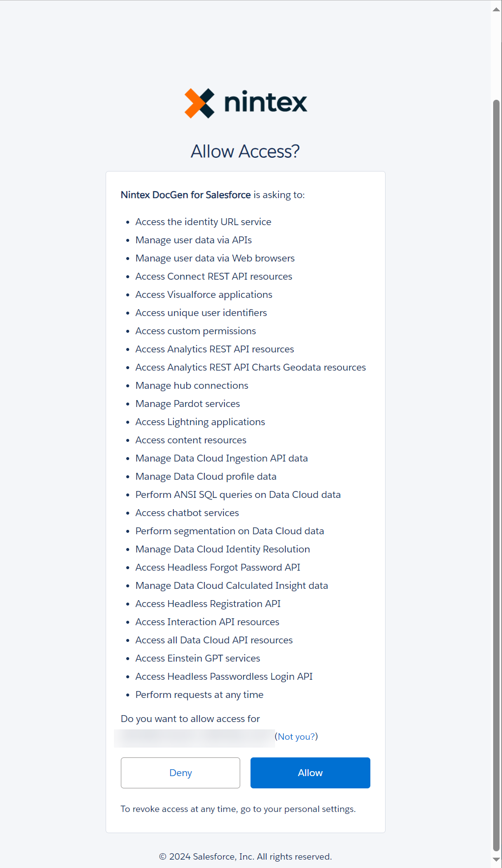
Task: Click the 'Access chatbot services' entry
Action: point(187,513)
